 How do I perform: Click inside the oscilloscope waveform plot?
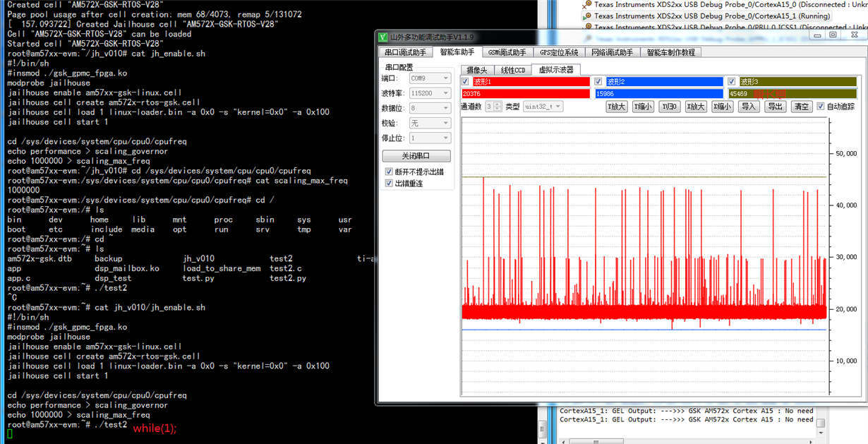[x=644, y=258]
